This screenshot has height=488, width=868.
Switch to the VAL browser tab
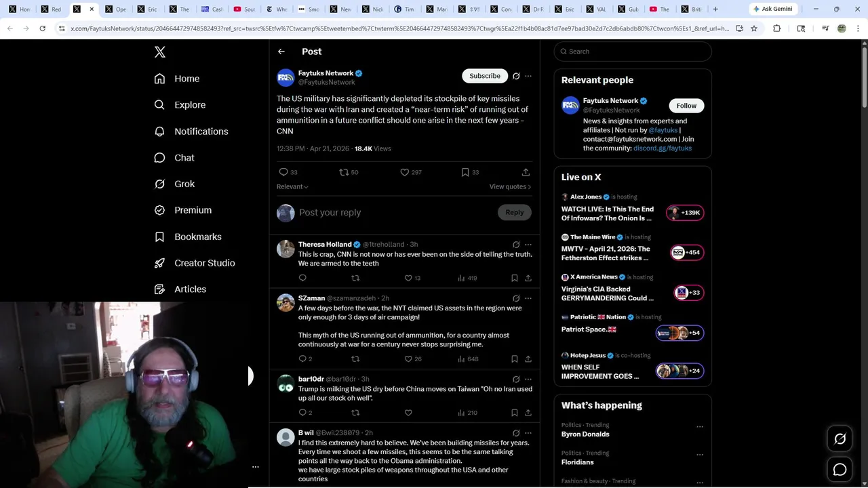597,9
